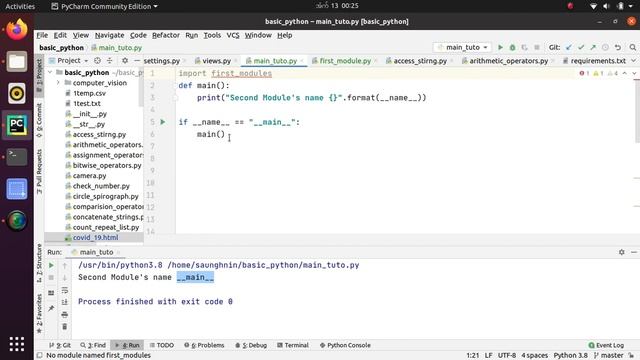Click the locate-file target icon in Project panel

[97, 60]
